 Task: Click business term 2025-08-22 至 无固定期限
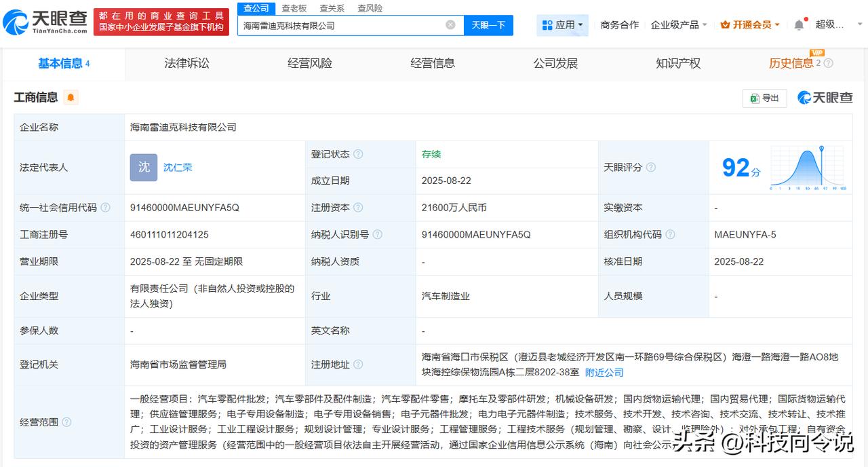click(x=186, y=261)
